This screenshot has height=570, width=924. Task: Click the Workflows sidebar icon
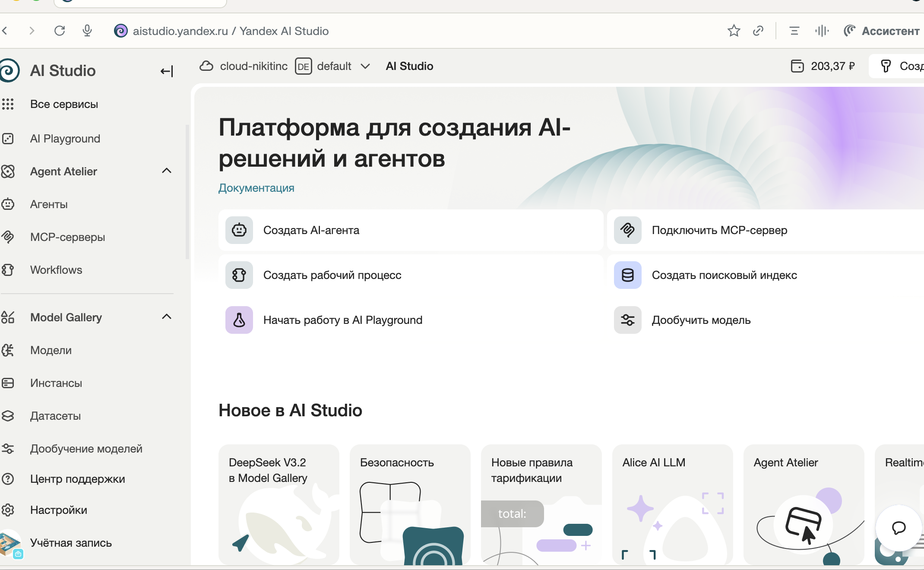[8, 270]
